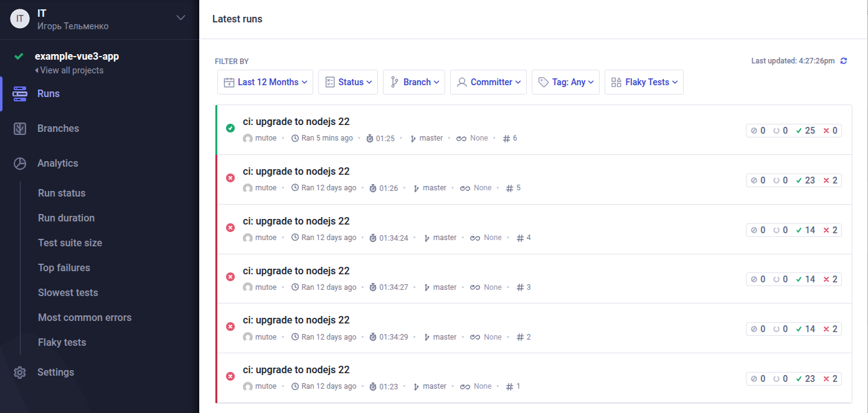The width and height of the screenshot is (868, 413).
Task: Click the hash icon beside run number 1
Action: (510, 387)
